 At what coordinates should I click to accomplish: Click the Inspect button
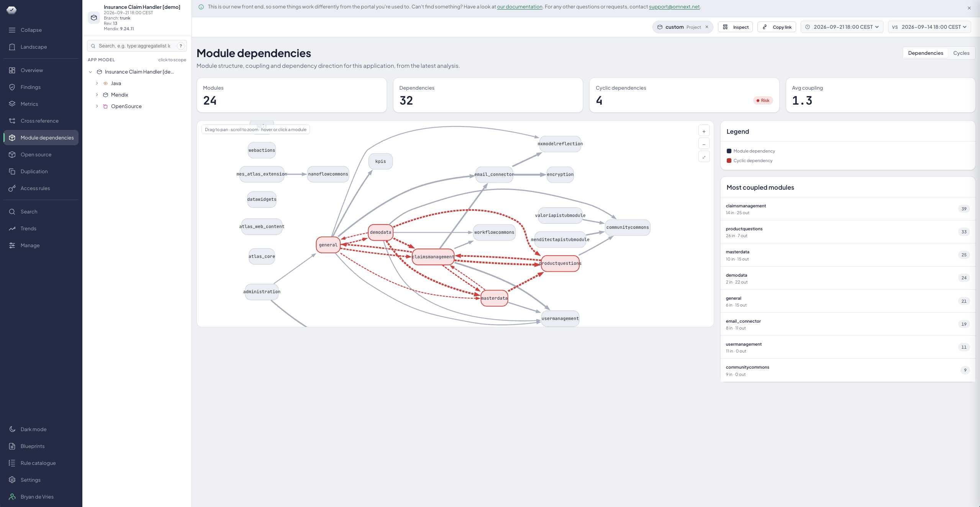[x=735, y=27]
